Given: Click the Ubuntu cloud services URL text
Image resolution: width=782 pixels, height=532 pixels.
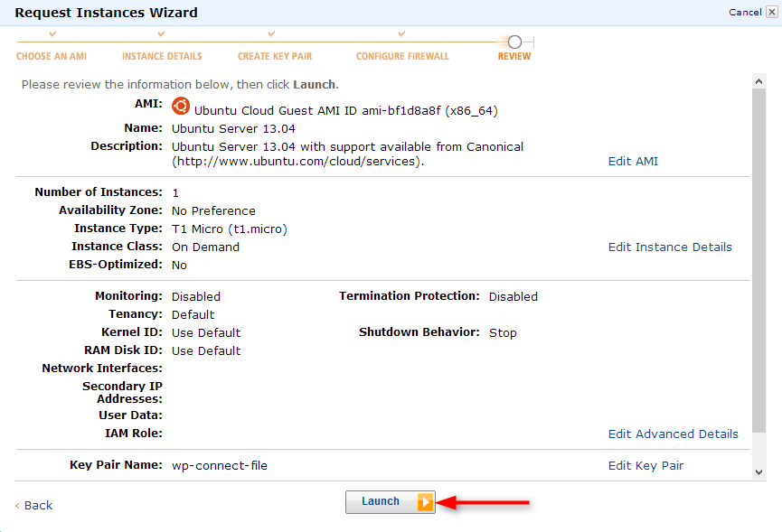Looking at the screenshot, I should 297,162.
